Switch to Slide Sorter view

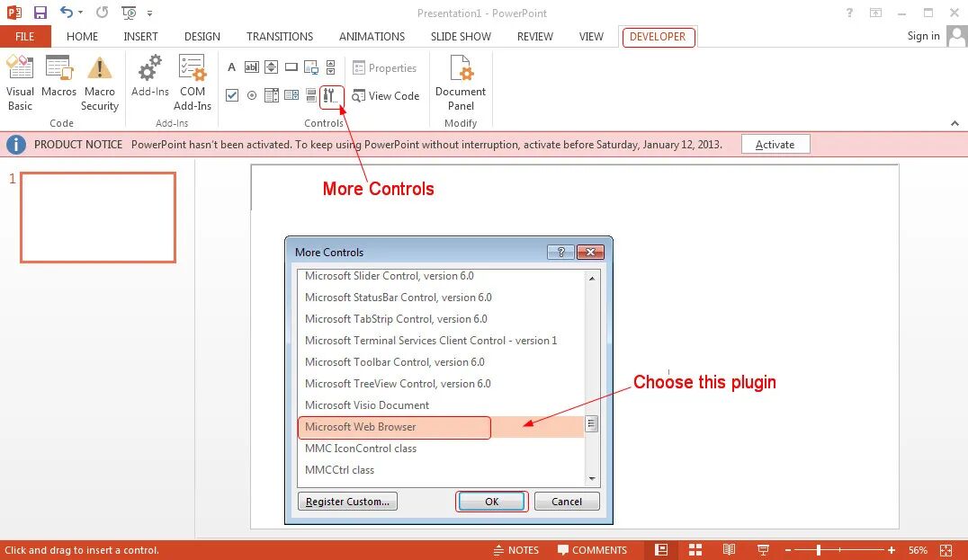[x=695, y=550]
